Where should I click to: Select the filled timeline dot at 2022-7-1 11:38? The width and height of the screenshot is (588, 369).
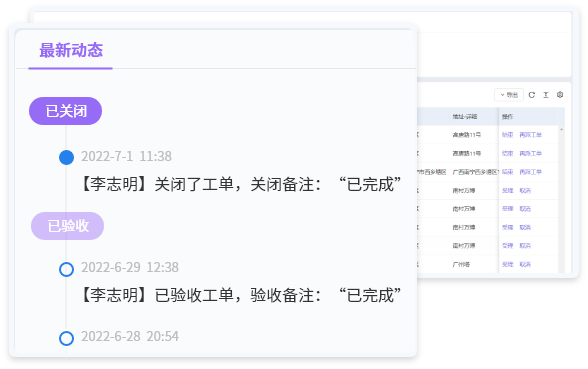click(66, 157)
